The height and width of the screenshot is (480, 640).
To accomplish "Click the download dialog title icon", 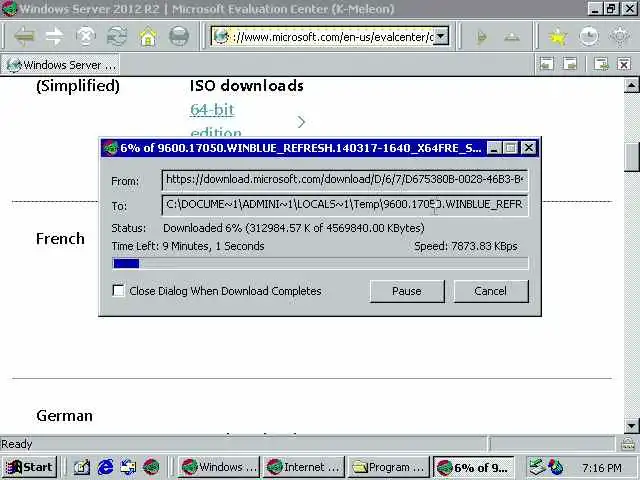I will (111, 148).
